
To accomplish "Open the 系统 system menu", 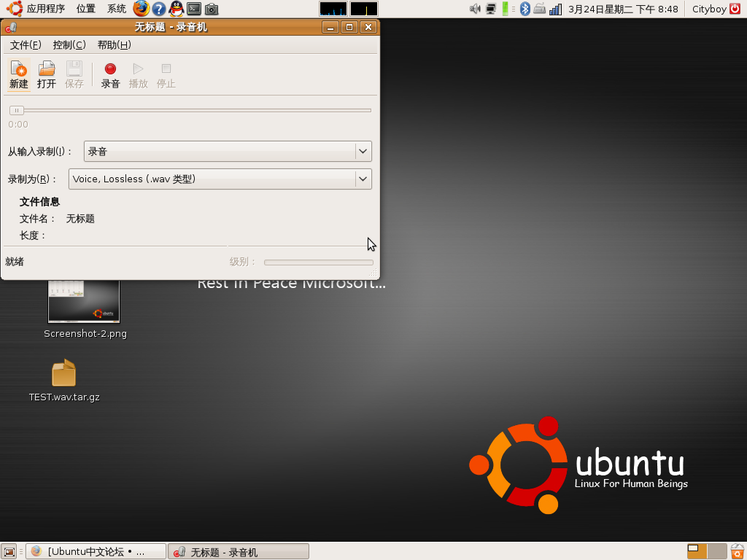I will tap(116, 9).
